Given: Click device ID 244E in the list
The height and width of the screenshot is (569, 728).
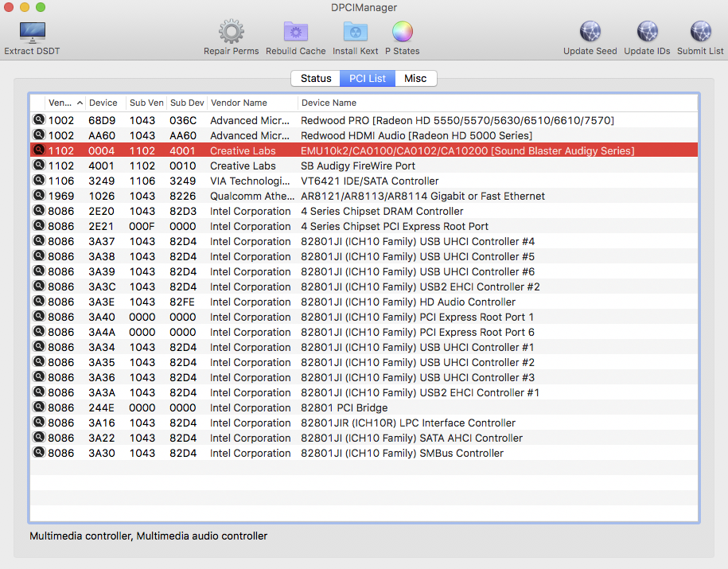Looking at the screenshot, I should [x=101, y=407].
